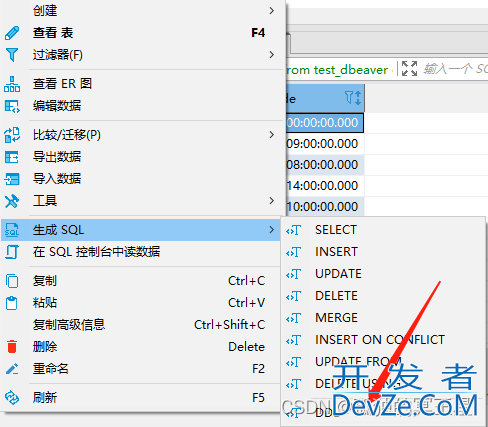
Task: Click the console icon beside 在 SQL 控制台中读数据
Action: coord(12,252)
